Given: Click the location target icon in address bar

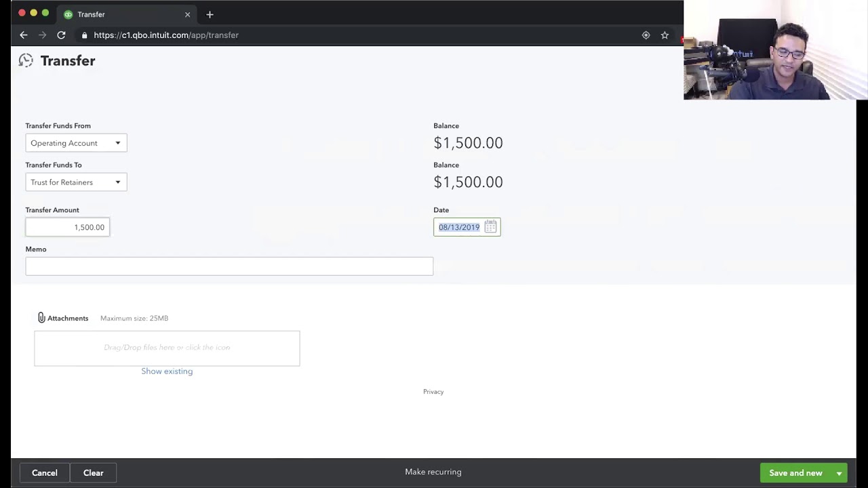Looking at the screenshot, I should (x=646, y=35).
